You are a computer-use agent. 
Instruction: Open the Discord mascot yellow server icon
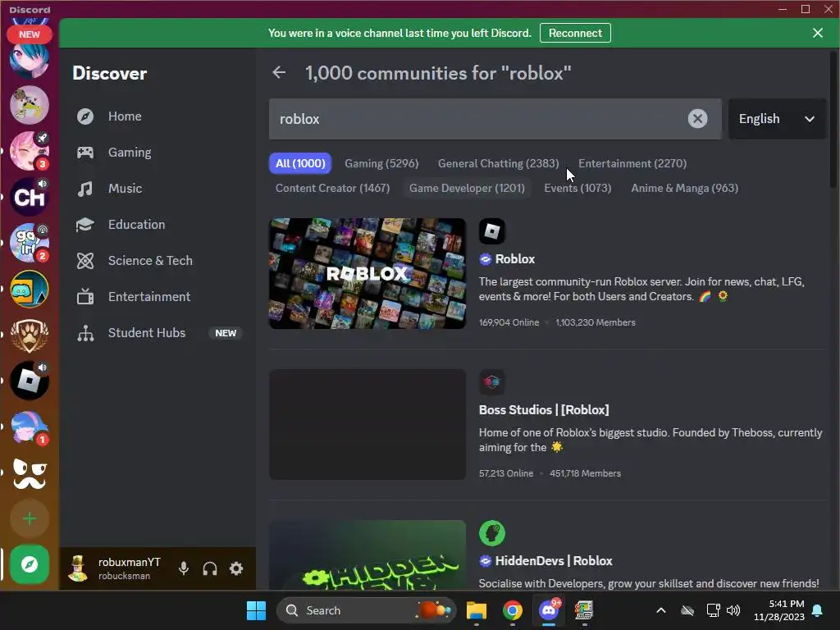coord(30,290)
